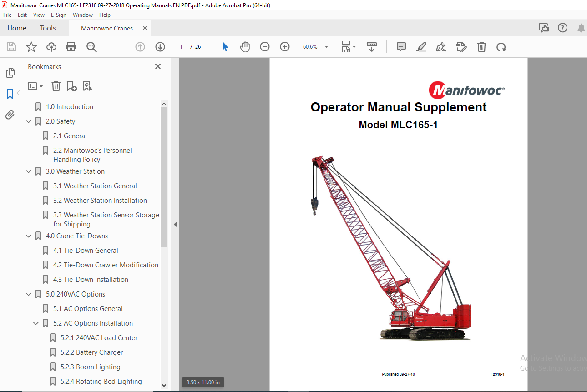Viewport: 587px width, 392px height.
Task: Add file to starred bookmark icon
Action: coord(31,47)
